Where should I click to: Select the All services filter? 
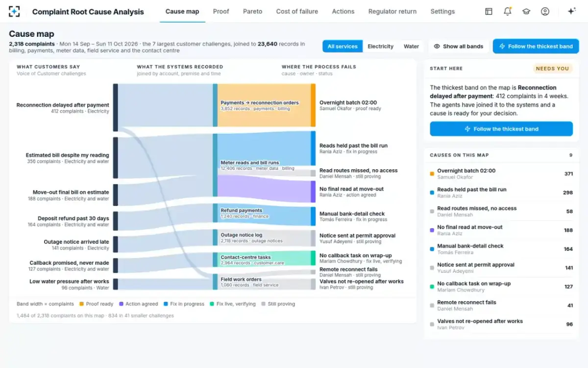pos(343,46)
